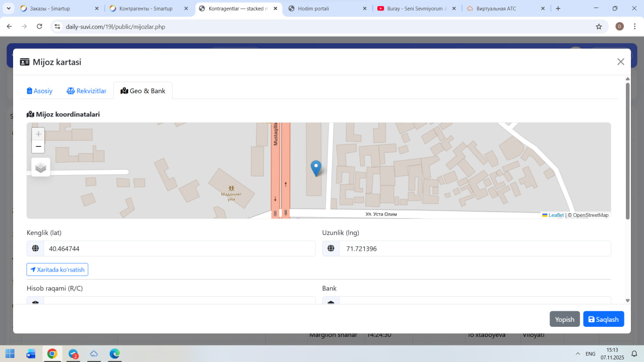The height and width of the screenshot is (362, 644).
Task: Open the notification bell in system tray
Action: point(634,353)
